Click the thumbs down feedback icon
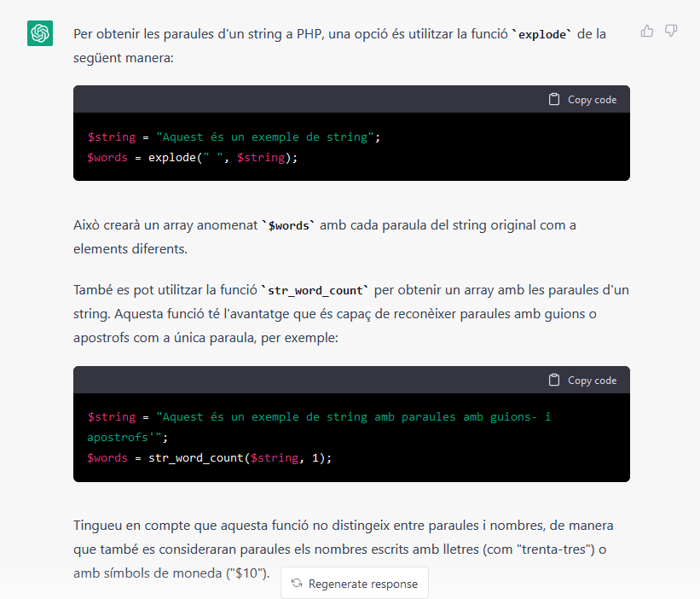 tap(671, 32)
